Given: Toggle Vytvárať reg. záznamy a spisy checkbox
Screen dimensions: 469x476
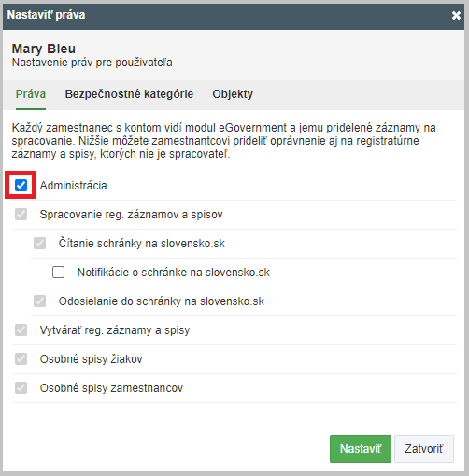Looking at the screenshot, I should point(21,330).
